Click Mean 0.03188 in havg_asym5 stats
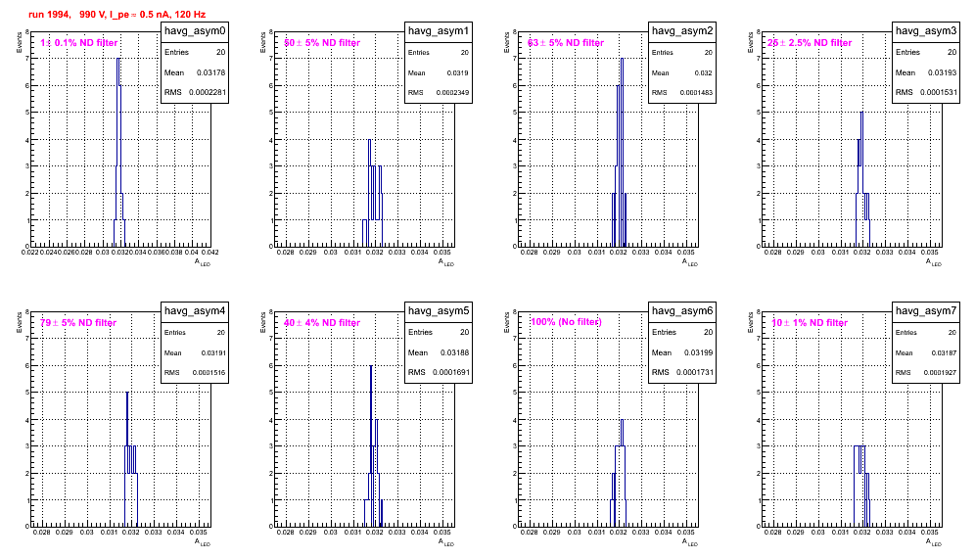The width and height of the screenshot is (975, 560). [x=439, y=352]
